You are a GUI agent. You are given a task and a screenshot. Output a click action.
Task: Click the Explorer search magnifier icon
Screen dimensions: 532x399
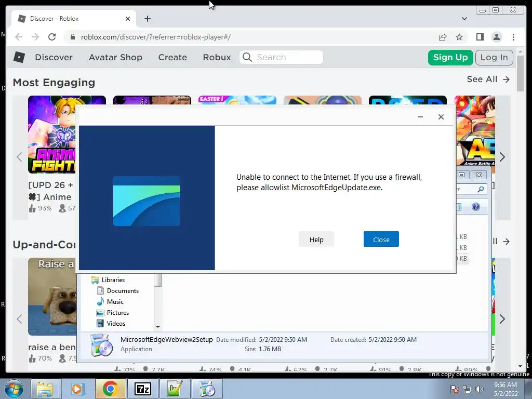click(481, 189)
